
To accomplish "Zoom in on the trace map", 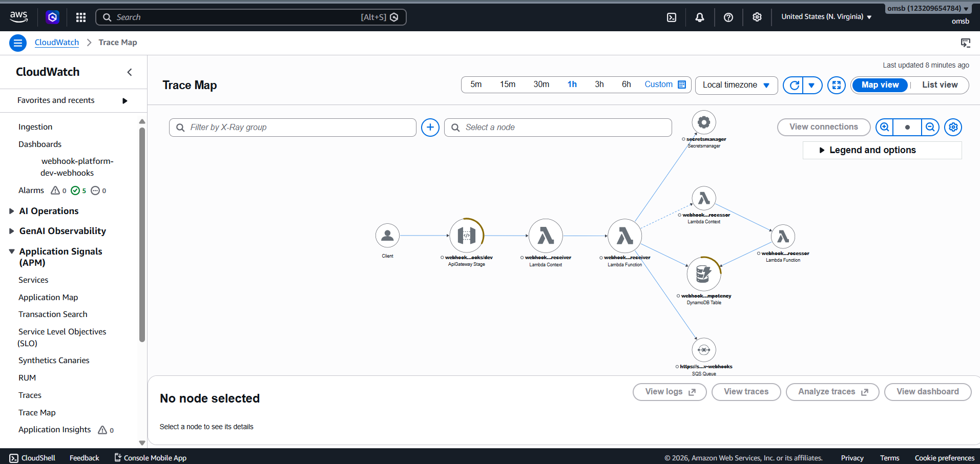I will 885,127.
